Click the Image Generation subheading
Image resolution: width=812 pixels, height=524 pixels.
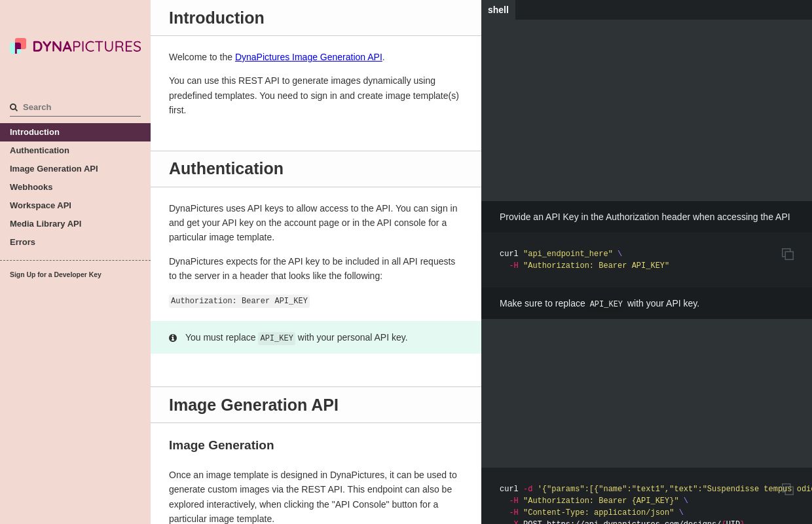click(221, 445)
